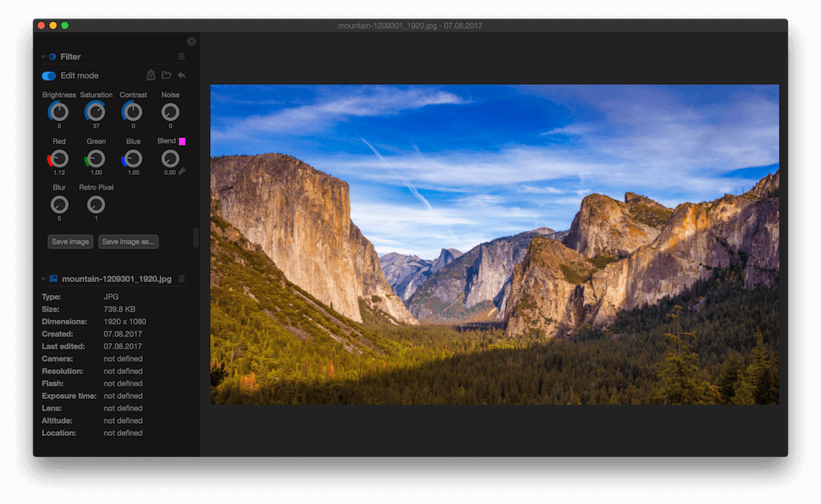Click the Save image as... button
This screenshot has height=504, width=821.
tap(128, 241)
